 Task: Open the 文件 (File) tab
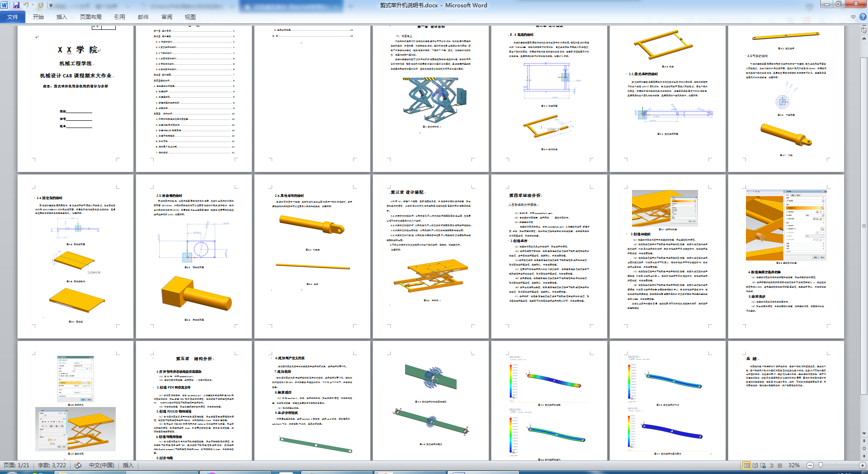[13, 17]
